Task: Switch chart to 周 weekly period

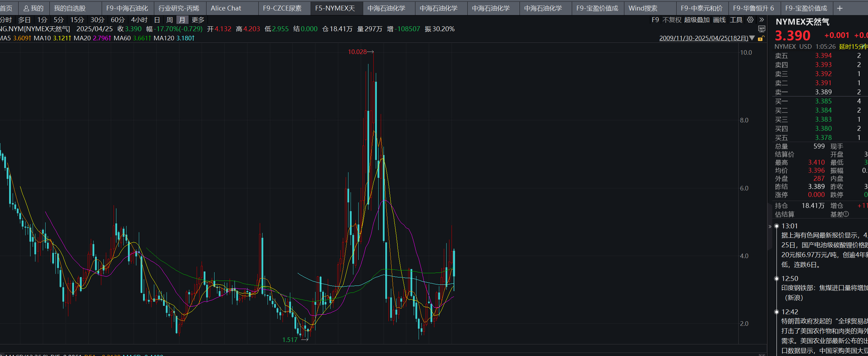Action: tap(170, 20)
